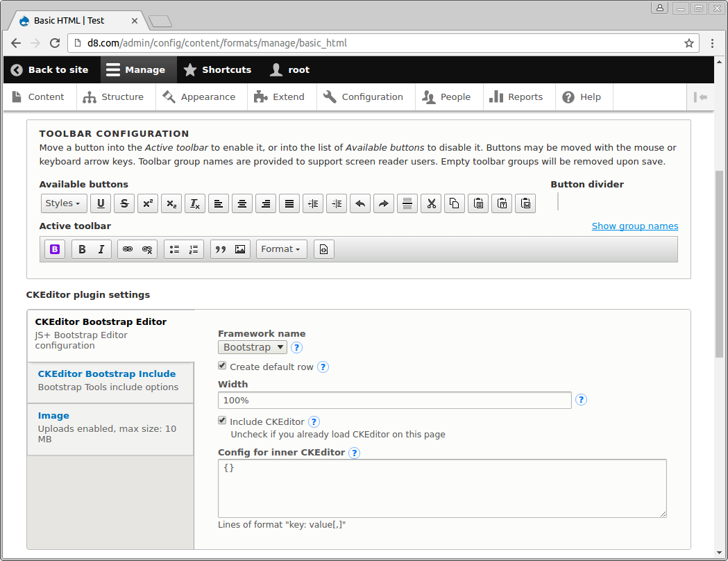Select the Undo arrow button

[360, 203]
